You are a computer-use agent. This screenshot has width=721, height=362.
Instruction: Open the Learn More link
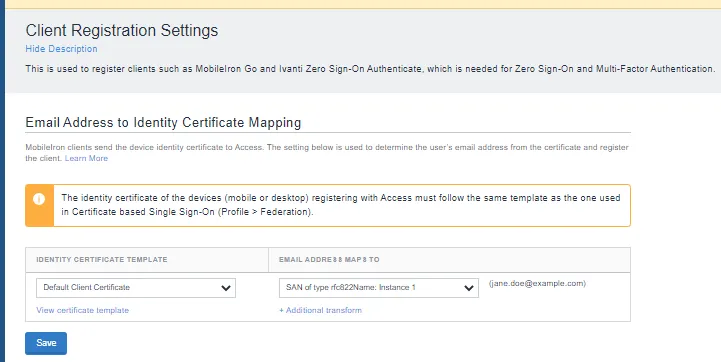pos(86,158)
